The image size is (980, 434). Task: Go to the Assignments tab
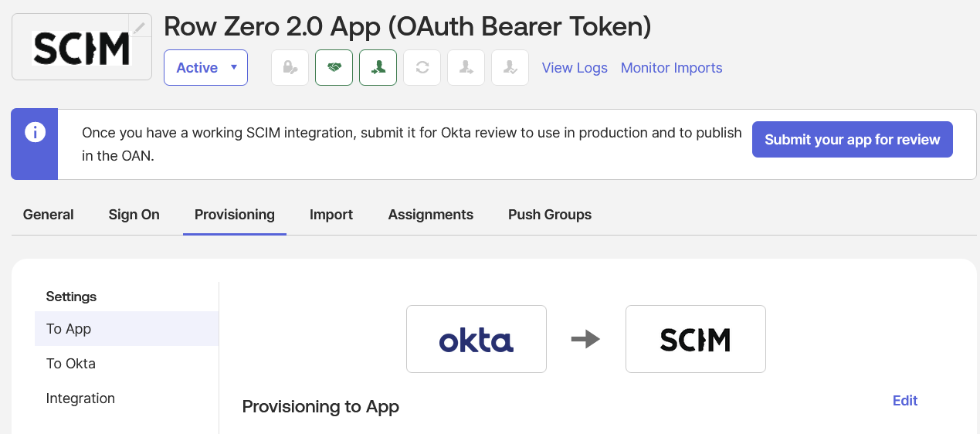point(431,215)
